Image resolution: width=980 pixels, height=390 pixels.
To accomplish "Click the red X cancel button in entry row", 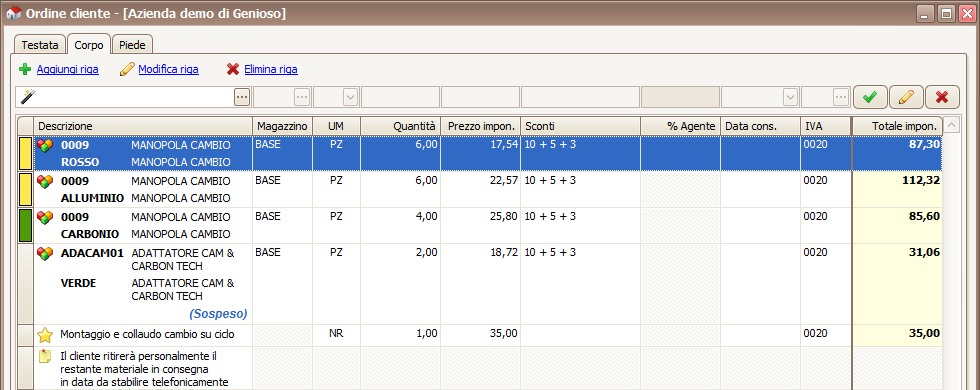I will (x=942, y=97).
